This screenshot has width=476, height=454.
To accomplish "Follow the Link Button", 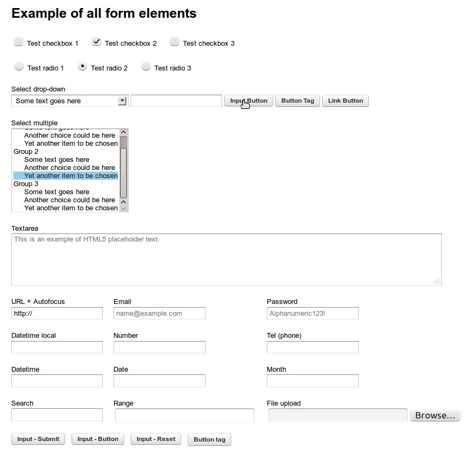I will coord(345,101).
